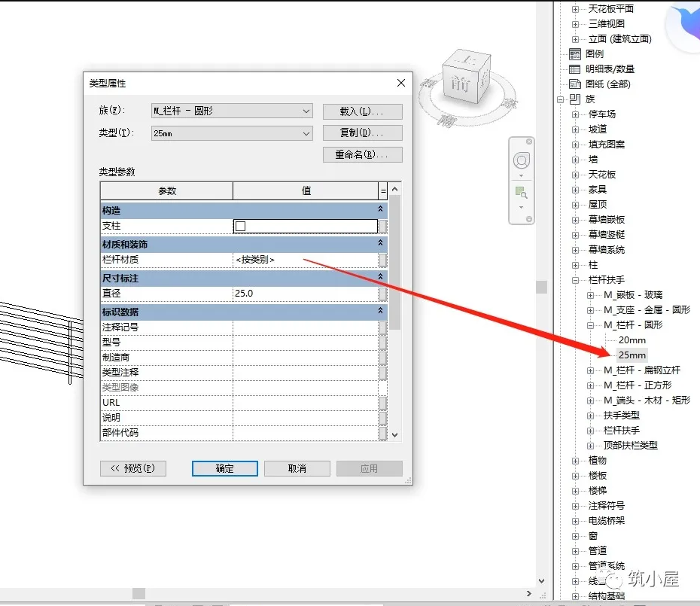Click the 前 face of the ViewCube

click(460, 85)
